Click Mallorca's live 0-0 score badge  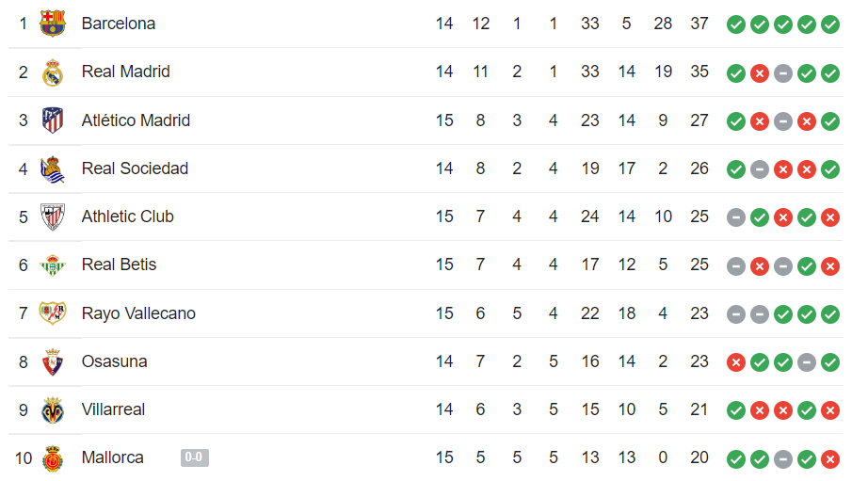click(x=195, y=457)
